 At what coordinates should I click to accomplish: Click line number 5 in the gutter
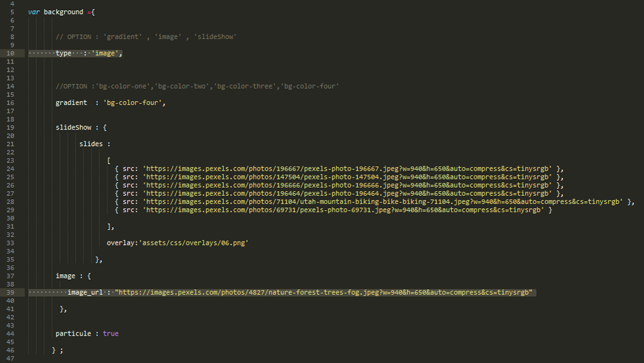[x=12, y=12]
